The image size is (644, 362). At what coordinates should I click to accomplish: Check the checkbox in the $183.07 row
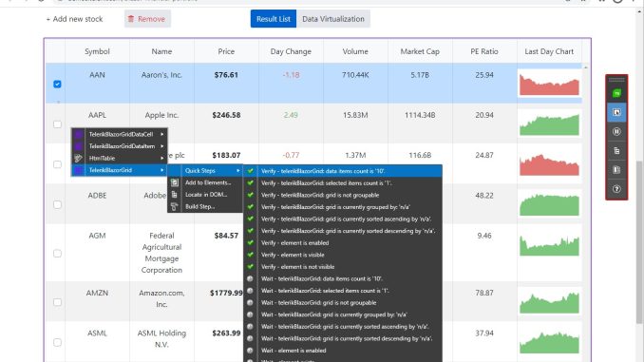[58, 164]
